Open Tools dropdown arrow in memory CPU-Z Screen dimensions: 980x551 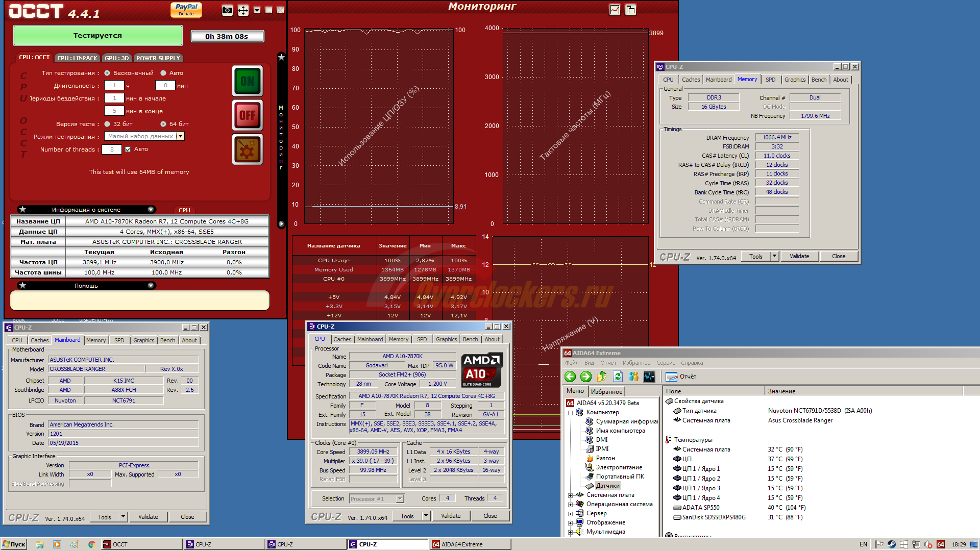point(774,256)
